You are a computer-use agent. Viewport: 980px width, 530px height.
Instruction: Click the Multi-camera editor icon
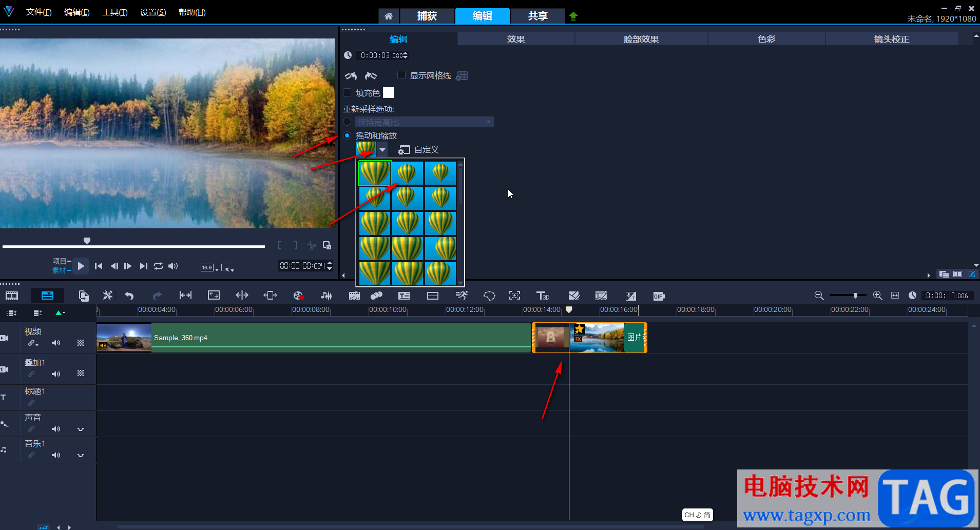601,296
